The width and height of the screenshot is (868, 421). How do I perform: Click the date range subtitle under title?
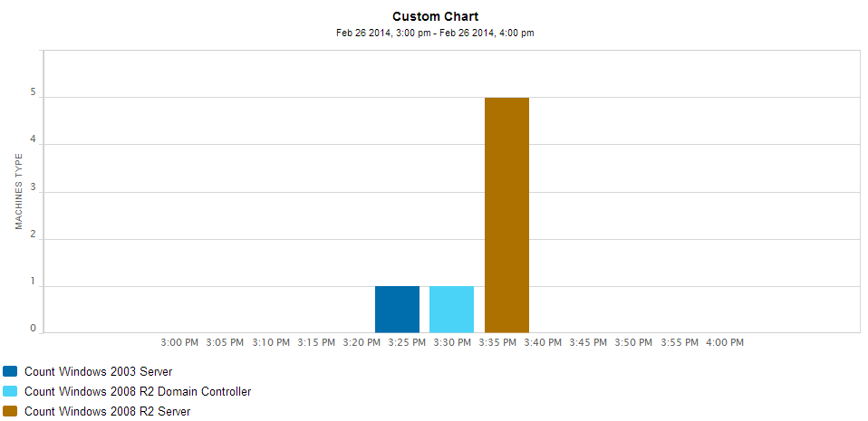[435, 33]
